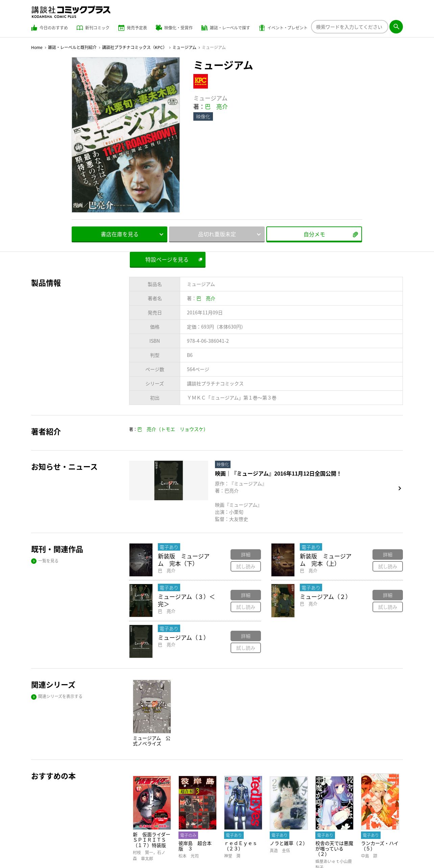Click the green search magnifier icon
The width and height of the screenshot is (434, 868).
[x=396, y=27]
